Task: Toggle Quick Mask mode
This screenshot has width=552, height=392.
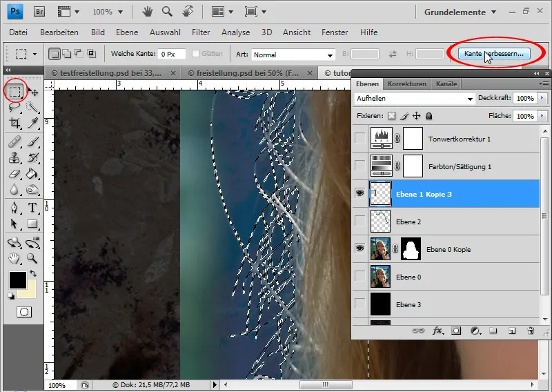Action: pos(24,312)
